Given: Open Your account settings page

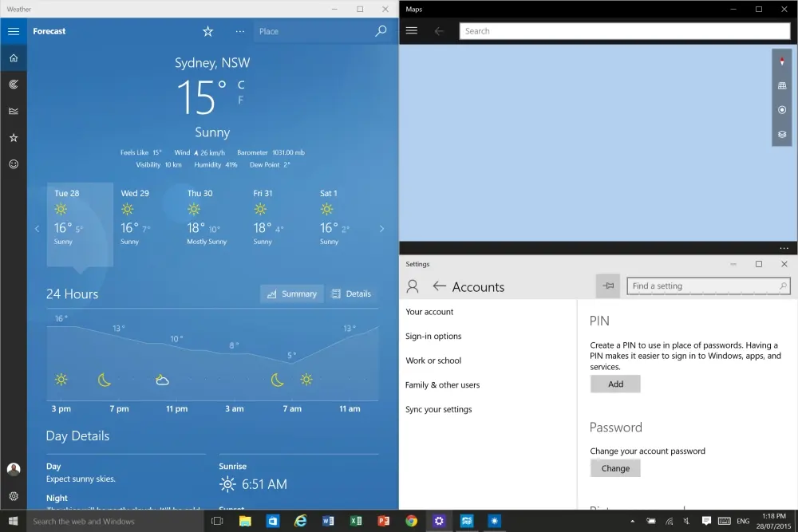Looking at the screenshot, I should click(429, 312).
